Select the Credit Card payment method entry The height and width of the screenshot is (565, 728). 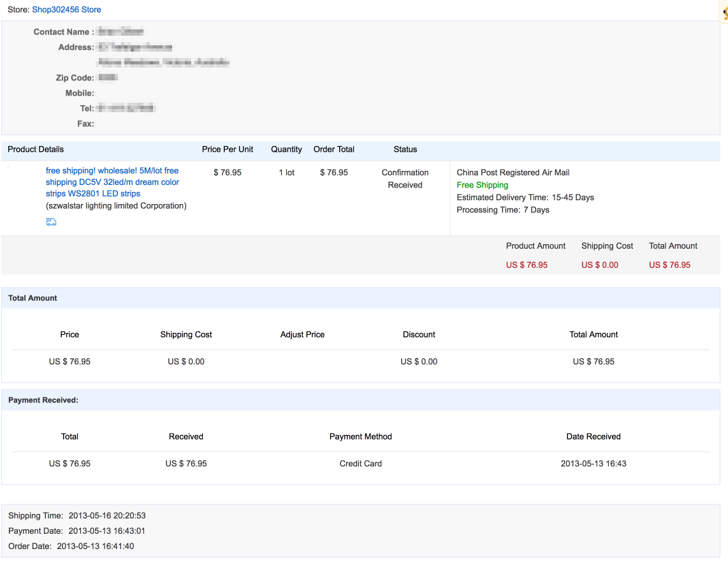361,464
